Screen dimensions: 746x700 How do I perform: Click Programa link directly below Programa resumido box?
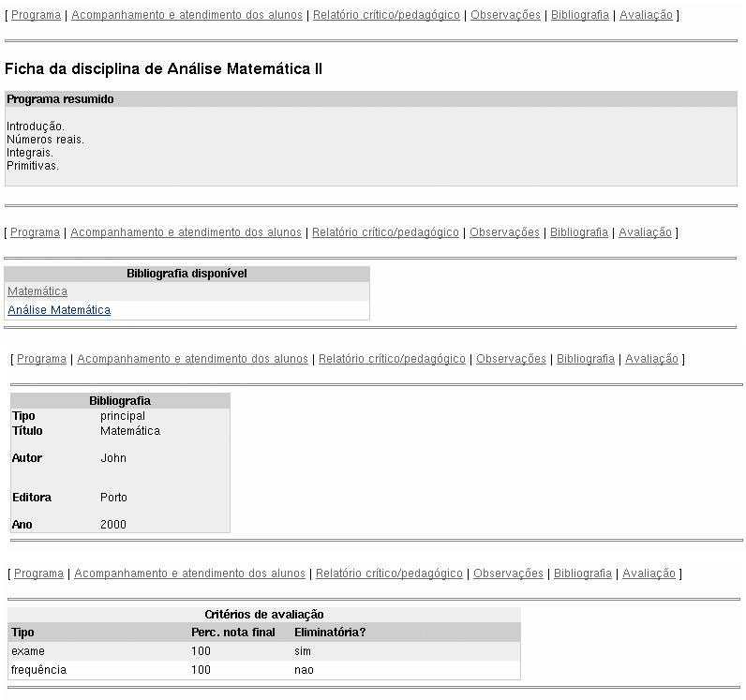coord(35,232)
